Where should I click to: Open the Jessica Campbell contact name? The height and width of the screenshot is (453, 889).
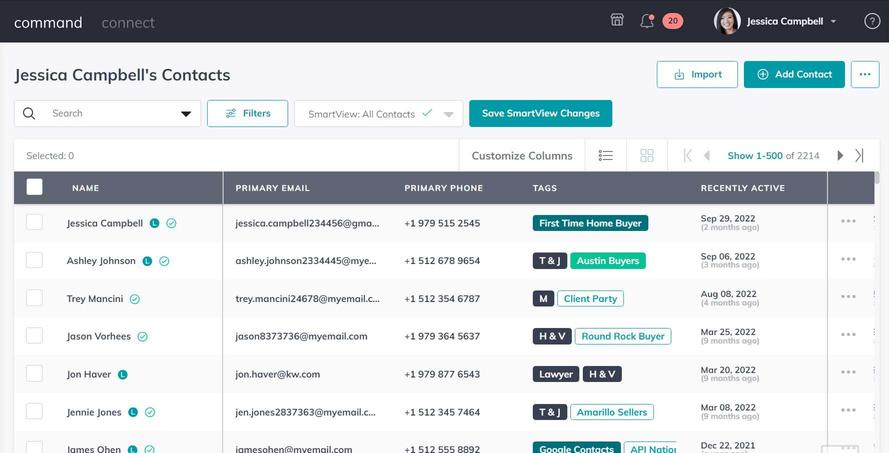point(105,223)
